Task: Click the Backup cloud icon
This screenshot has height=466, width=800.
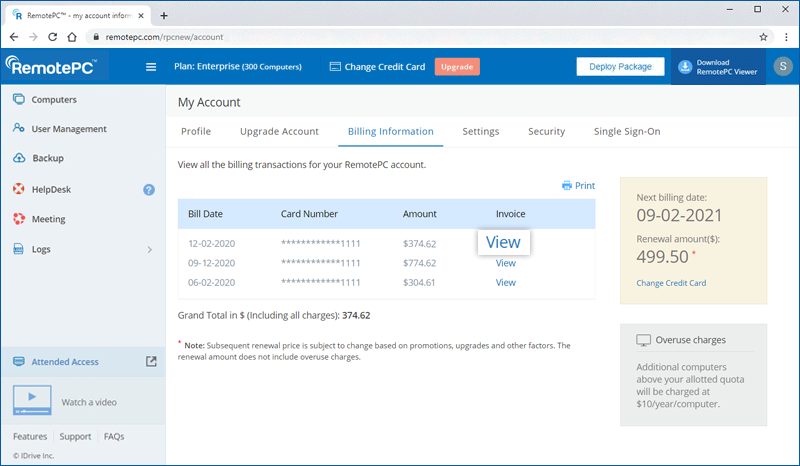Action: tap(19, 158)
